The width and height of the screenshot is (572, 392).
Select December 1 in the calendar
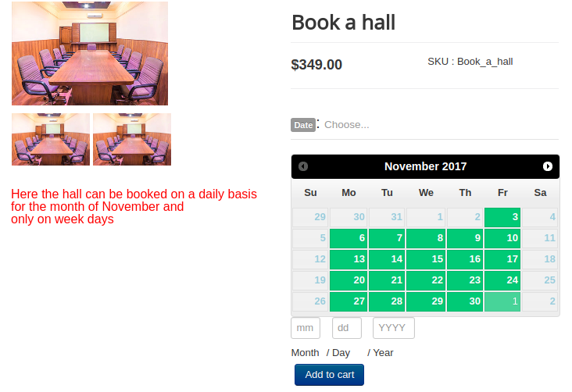tap(502, 301)
